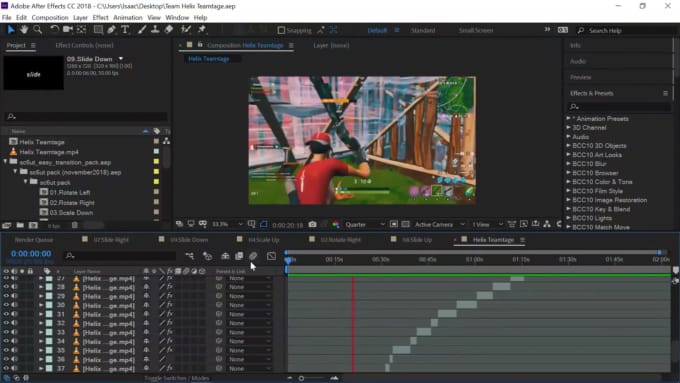
Task: Click the draft 3D icon in timeline
Action: (x=207, y=256)
